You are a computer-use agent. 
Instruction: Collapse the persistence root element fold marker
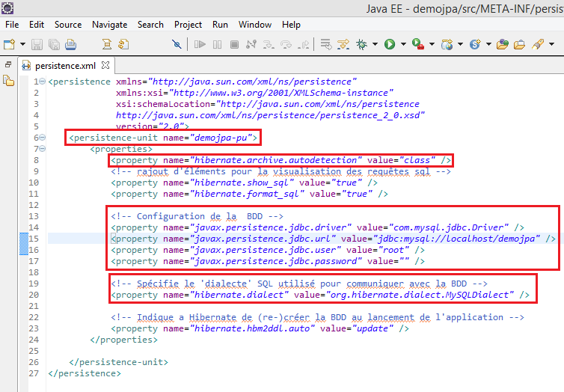42,82
